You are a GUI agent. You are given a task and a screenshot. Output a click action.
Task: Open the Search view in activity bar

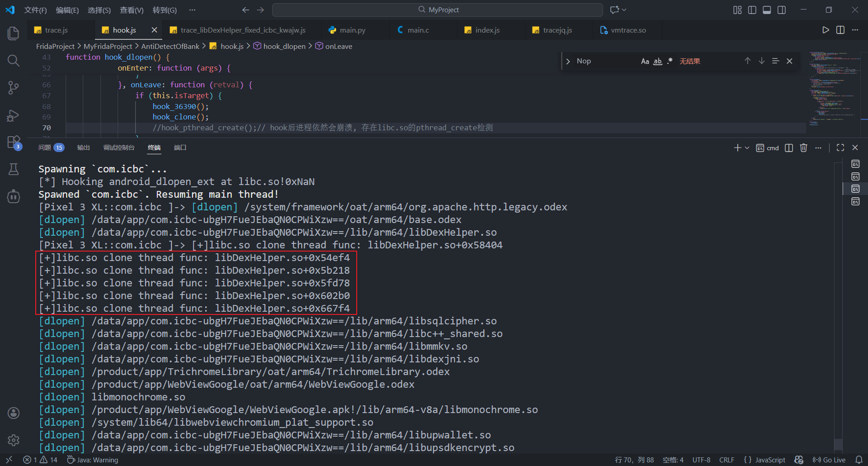[14, 60]
